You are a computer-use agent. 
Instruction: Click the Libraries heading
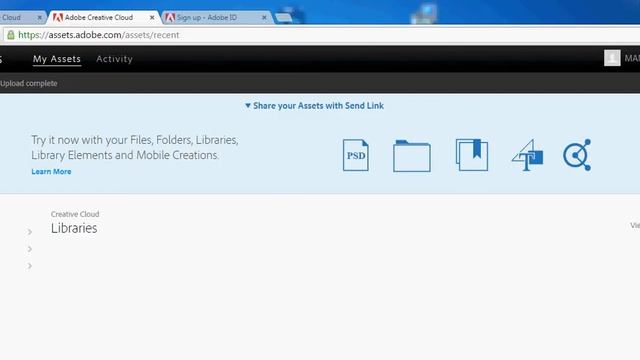tap(74, 228)
